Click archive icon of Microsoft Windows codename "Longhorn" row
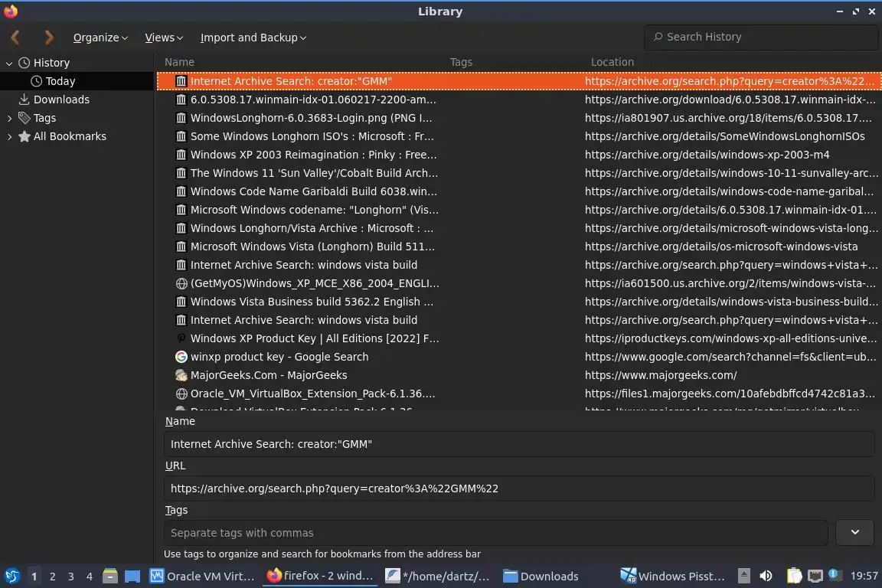882x588 pixels. coord(181,210)
